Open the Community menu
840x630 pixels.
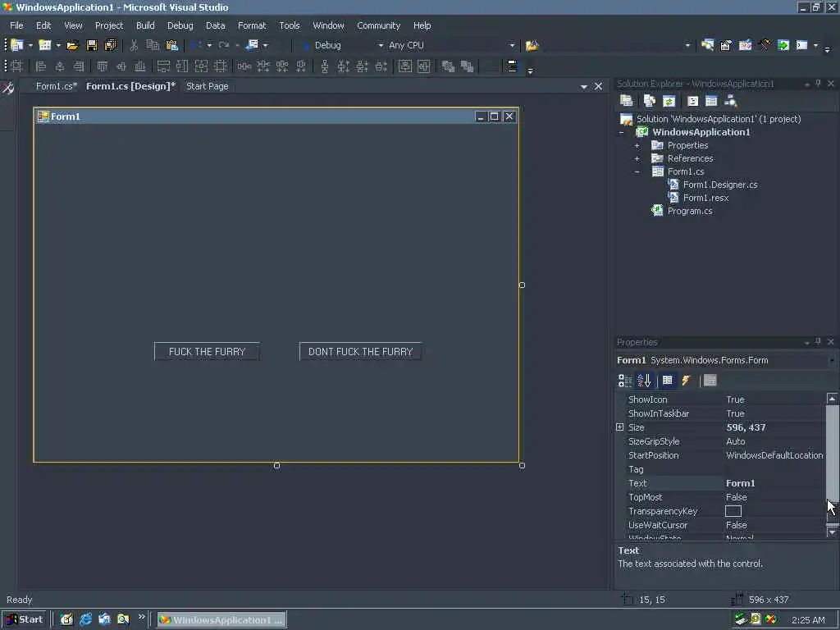coord(378,25)
